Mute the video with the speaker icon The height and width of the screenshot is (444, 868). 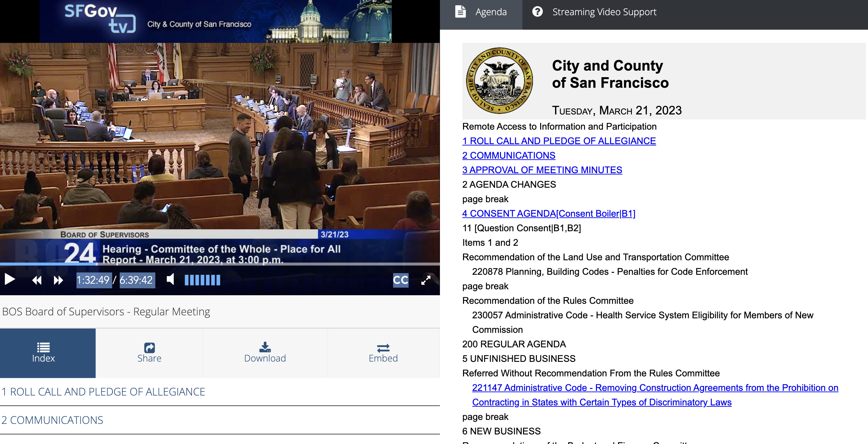coord(170,279)
